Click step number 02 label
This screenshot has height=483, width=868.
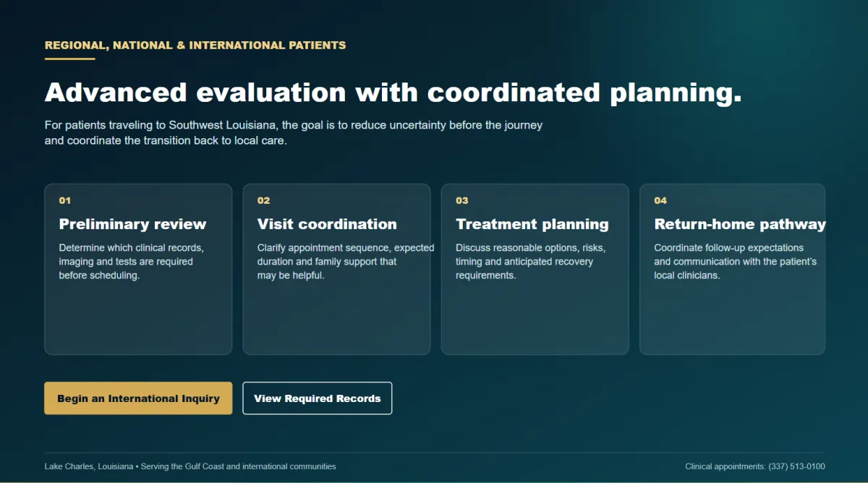point(263,200)
